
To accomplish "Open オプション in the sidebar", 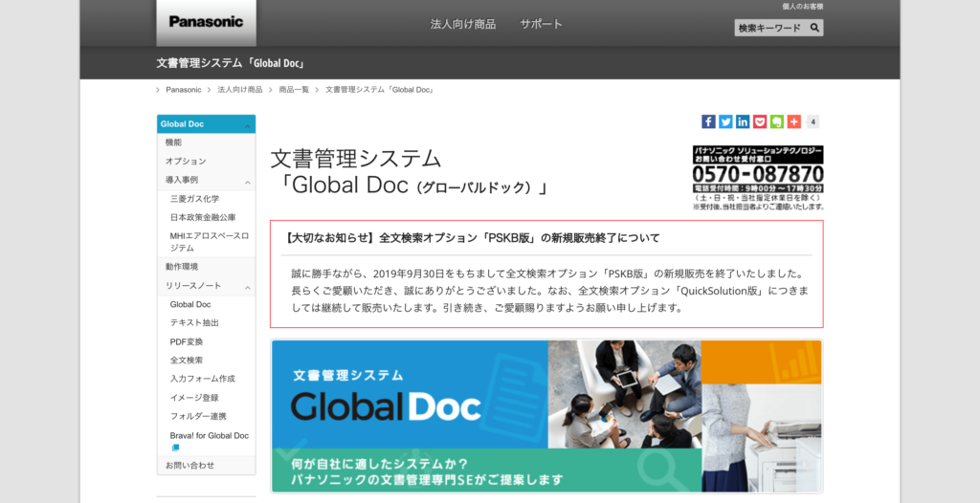I will click(186, 162).
